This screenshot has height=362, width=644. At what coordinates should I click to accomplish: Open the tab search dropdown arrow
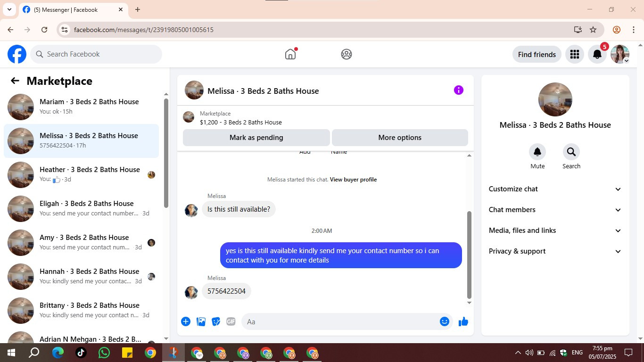pos(9,9)
